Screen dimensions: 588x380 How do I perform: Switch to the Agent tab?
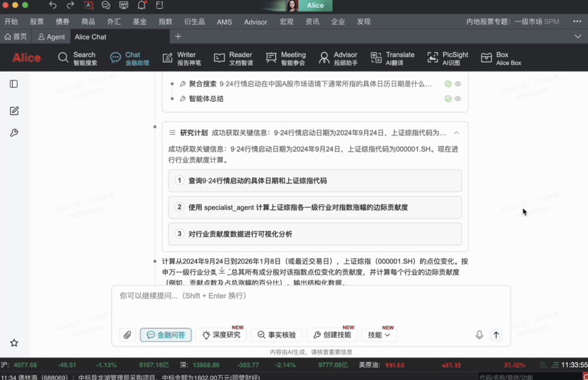pos(51,37)
